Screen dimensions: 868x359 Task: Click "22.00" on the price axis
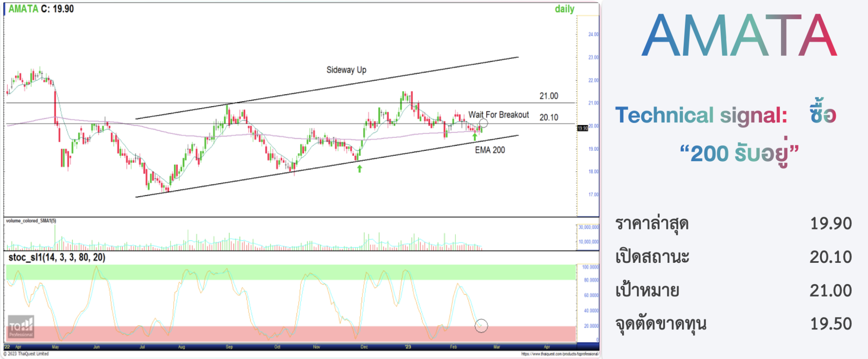click(x=593, y=80)
